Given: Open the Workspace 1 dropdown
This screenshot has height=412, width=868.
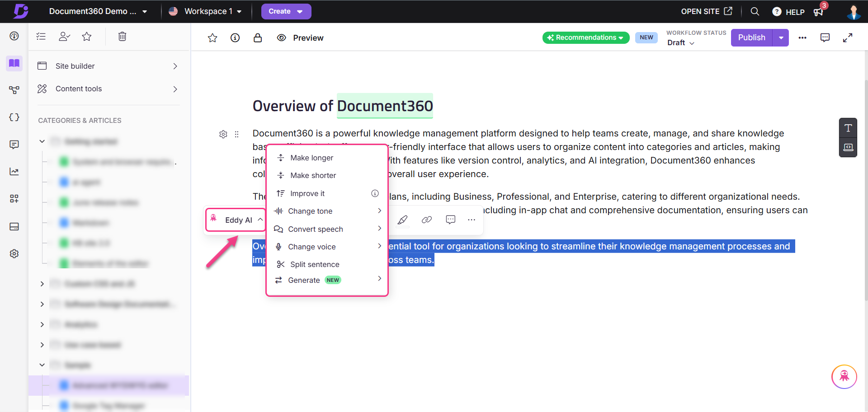Looking at the screenshot, I should pos(205,11).
